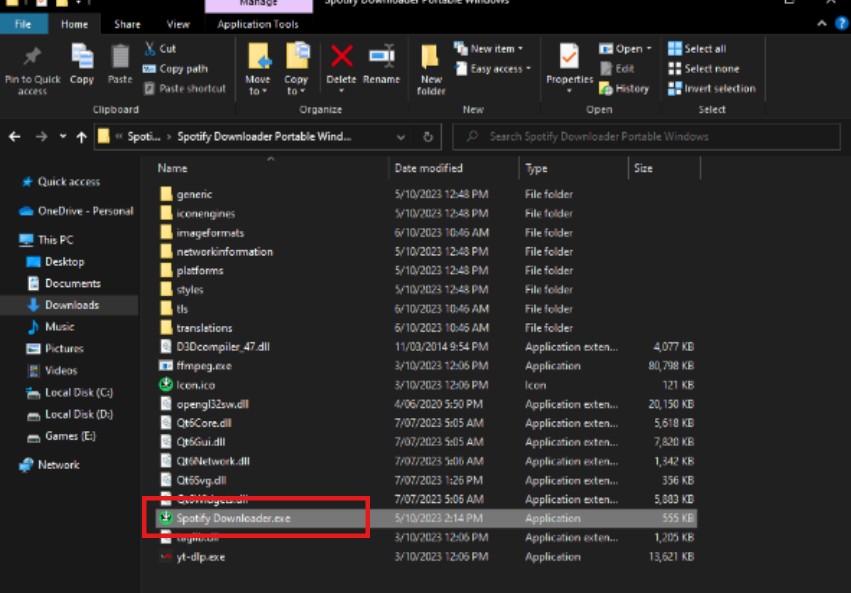Refresh the current folder view

click(x=428, y=137)
